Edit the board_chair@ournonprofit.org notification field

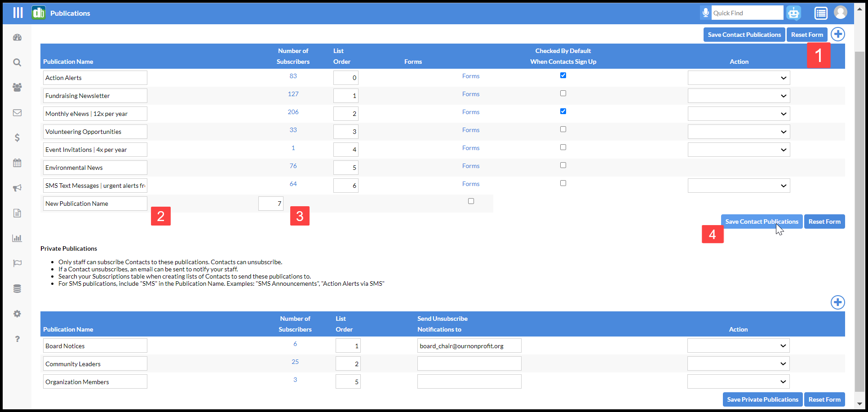(x=469, y=346)
